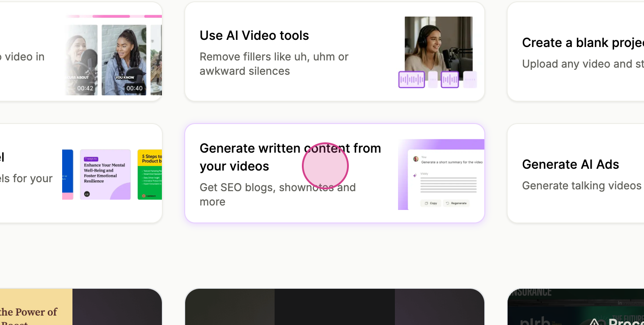
Task: Select the video clip thumbnail marked 00:40
Action: [124, 60]
